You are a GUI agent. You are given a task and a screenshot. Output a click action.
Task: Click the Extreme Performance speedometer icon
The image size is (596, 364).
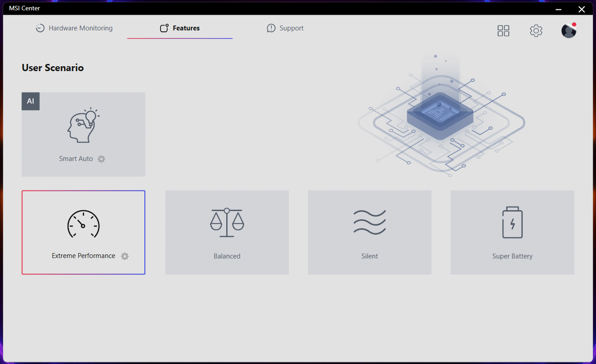tap(83, 224)
